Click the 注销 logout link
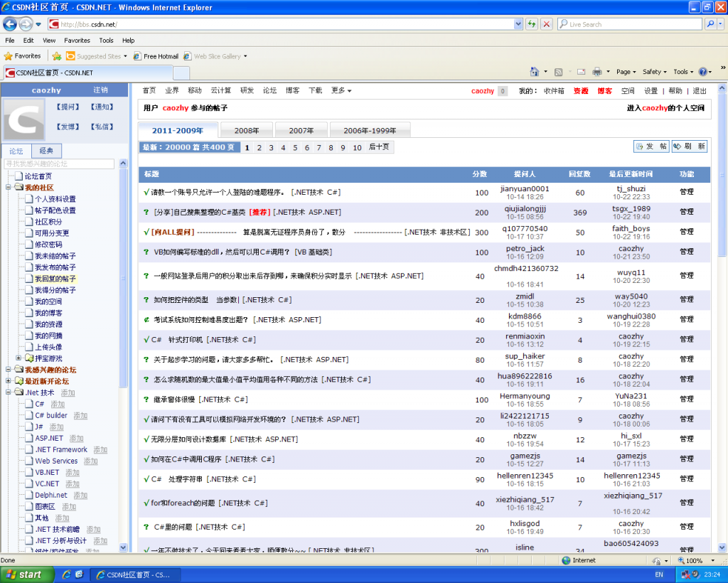This screenshot has width=728, height=583. pos(100,90)
